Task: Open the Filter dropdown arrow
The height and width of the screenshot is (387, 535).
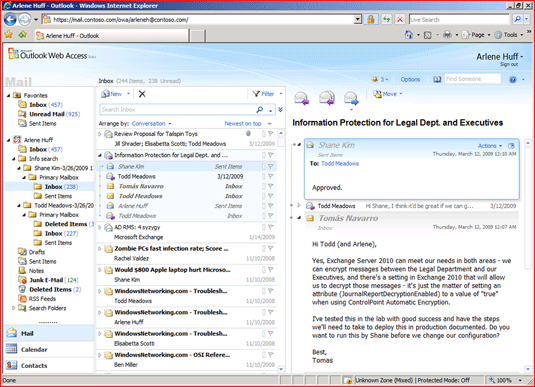Action: pos(281,94)
